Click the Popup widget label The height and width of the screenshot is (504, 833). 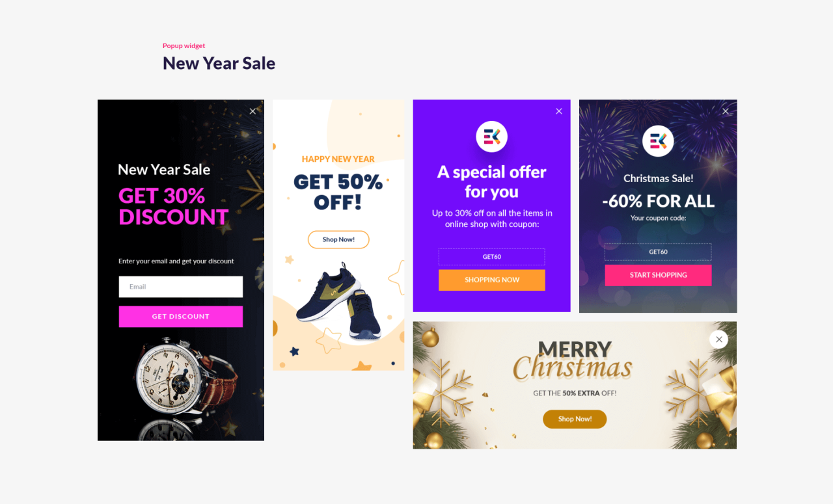pos(184,46)
